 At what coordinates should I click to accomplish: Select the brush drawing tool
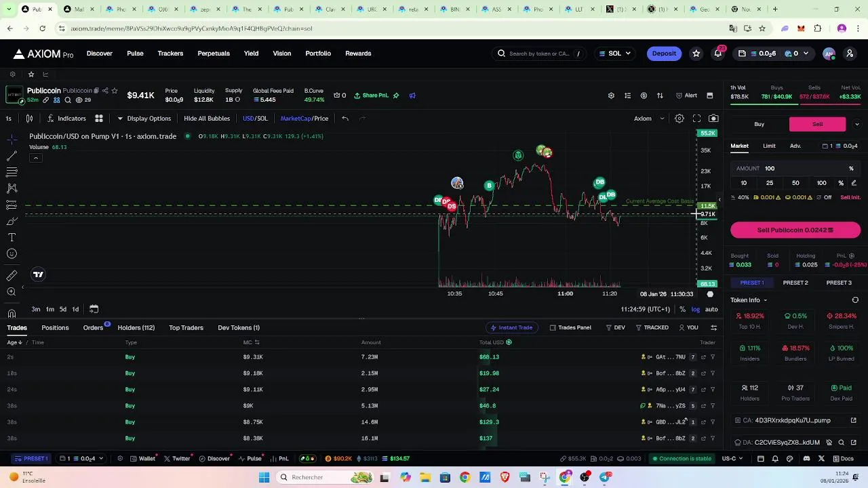[12, 221]
